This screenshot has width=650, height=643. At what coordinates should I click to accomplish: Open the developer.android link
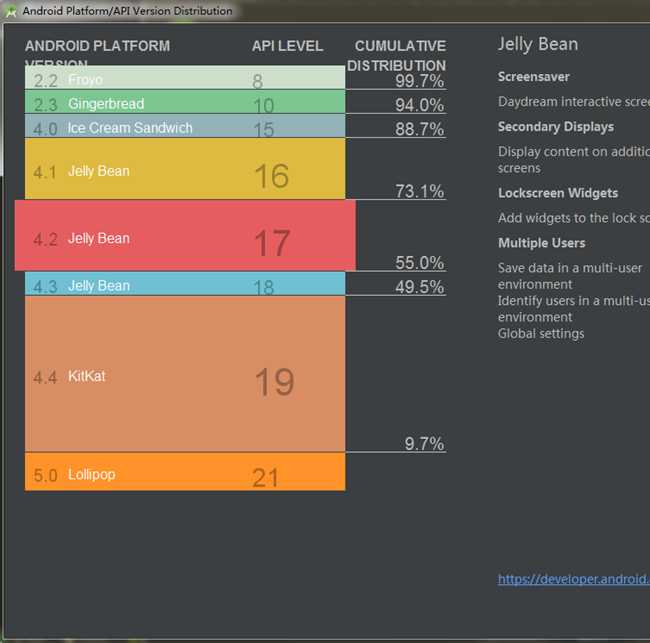[574, 579]
